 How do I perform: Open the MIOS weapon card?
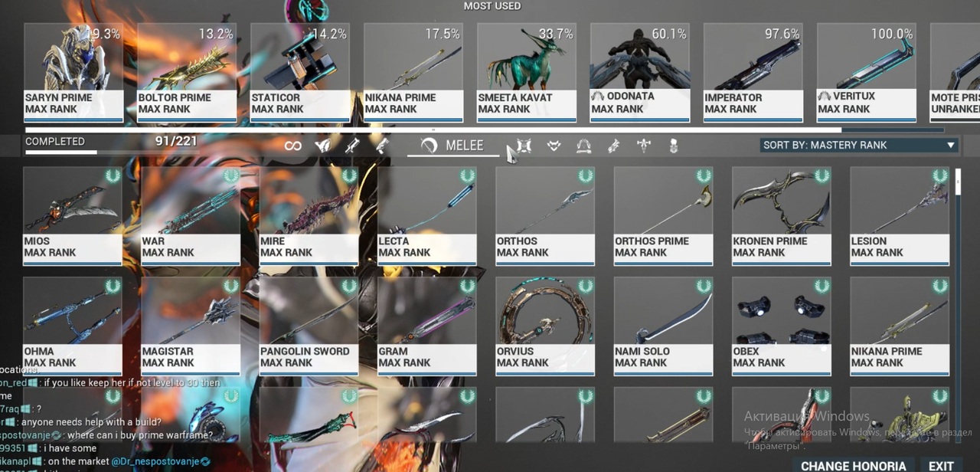click(x=73, y=216)
